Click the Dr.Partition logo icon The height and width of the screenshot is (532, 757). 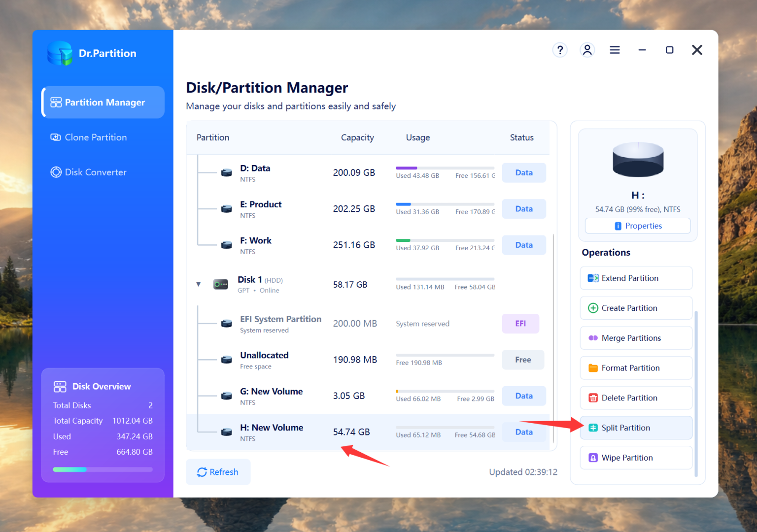(x=60, y=53)
